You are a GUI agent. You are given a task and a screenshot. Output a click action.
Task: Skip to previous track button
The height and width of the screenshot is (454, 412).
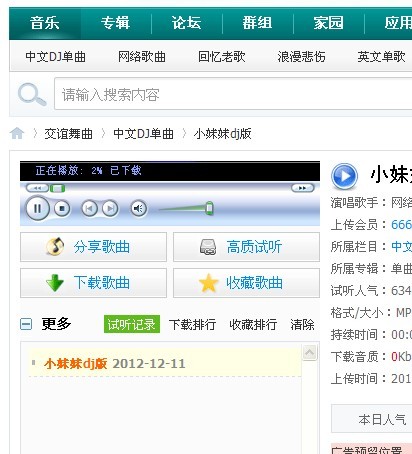89,209
